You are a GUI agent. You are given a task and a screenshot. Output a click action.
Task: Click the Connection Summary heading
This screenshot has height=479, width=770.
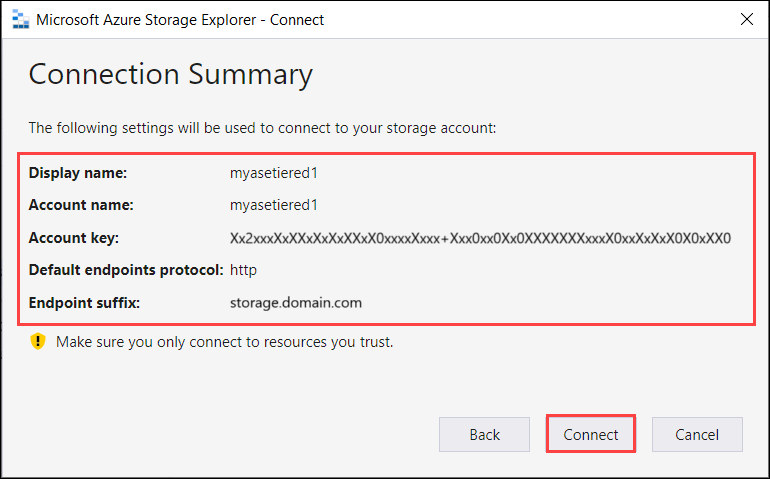click(x=170, y=75)
